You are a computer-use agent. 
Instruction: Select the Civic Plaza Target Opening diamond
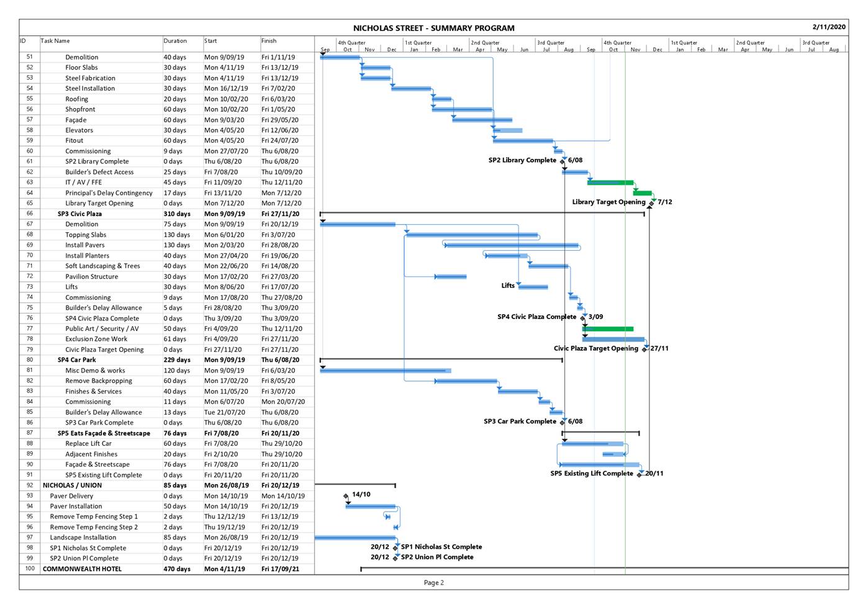(x=645, y=350)
